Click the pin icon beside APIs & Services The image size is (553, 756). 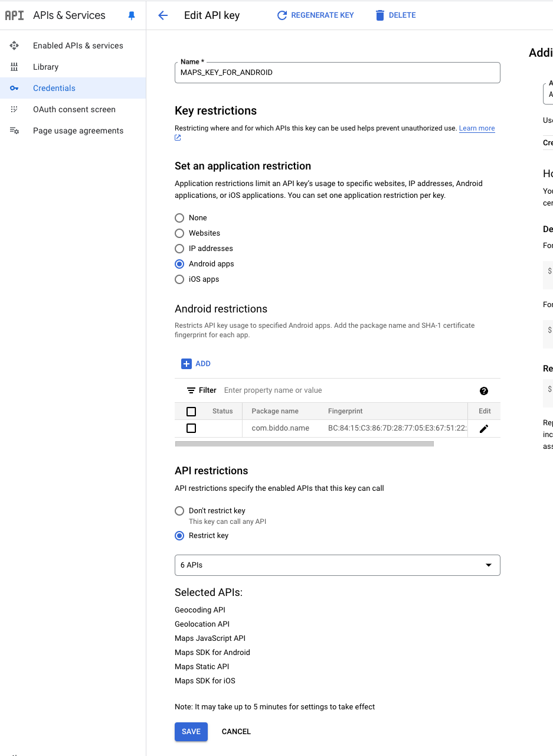click(132, 16)
